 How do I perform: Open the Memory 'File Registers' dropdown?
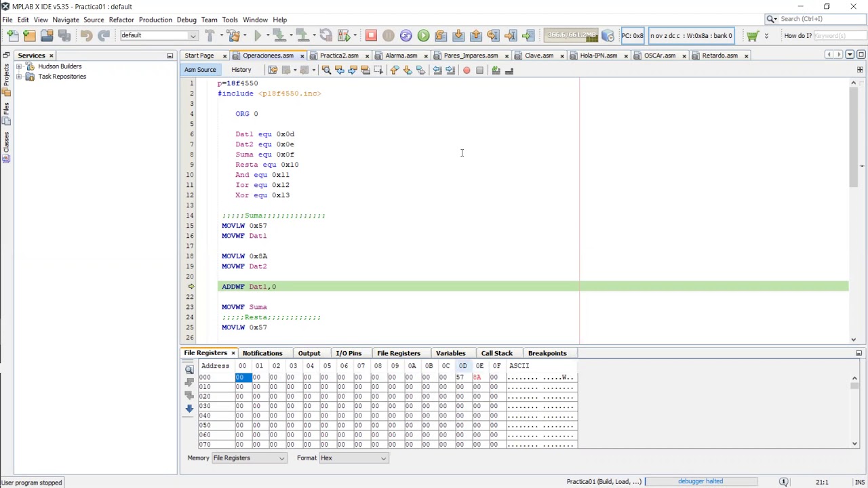pos(249,458)
